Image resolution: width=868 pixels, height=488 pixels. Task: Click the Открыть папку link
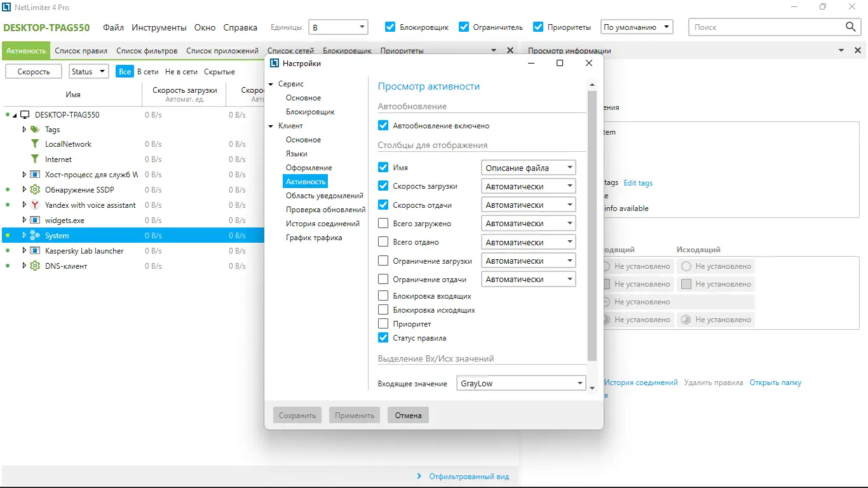tap(775, 383)
